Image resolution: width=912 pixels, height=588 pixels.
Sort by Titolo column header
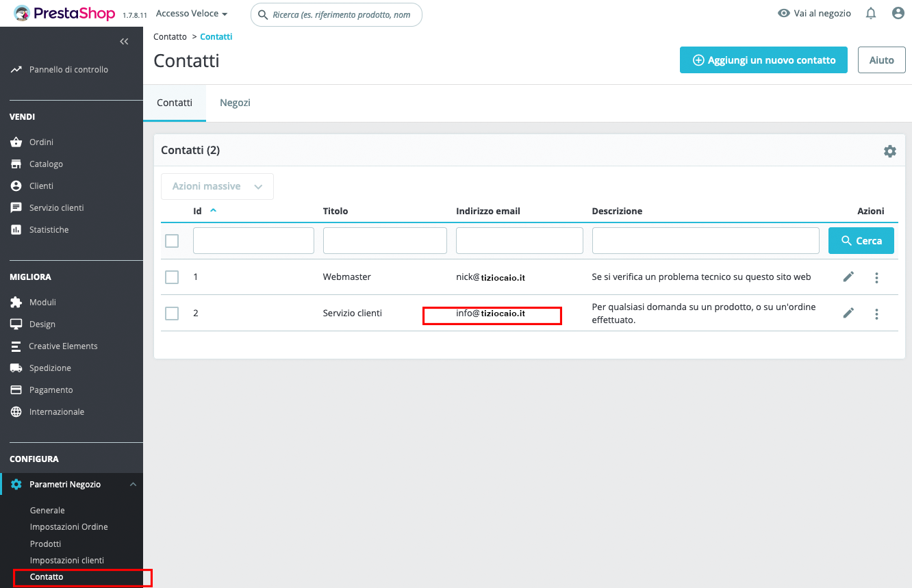[335, 211]
